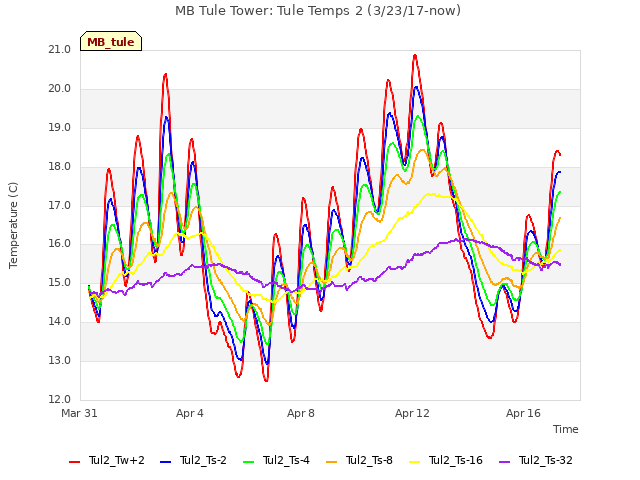
Task: Click the 17.0 y-axis tick label
Action: tap(60, 205)
